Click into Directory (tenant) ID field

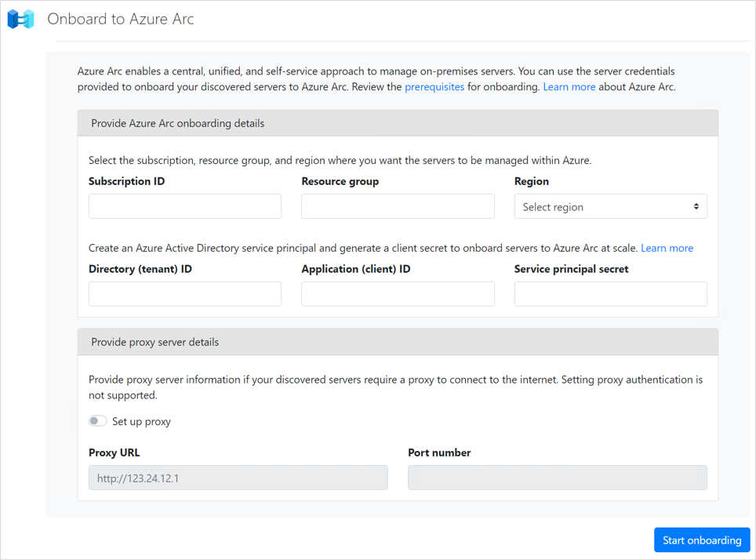(185, 294)
